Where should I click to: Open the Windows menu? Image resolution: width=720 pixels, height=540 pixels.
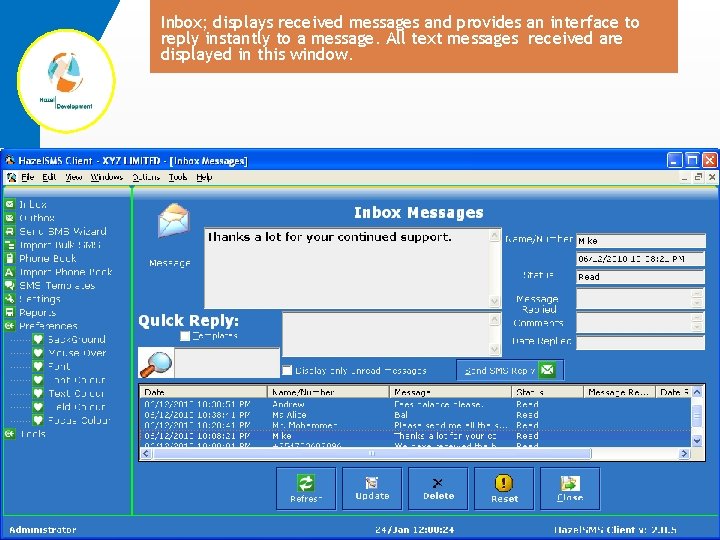(x=107, y=177)
